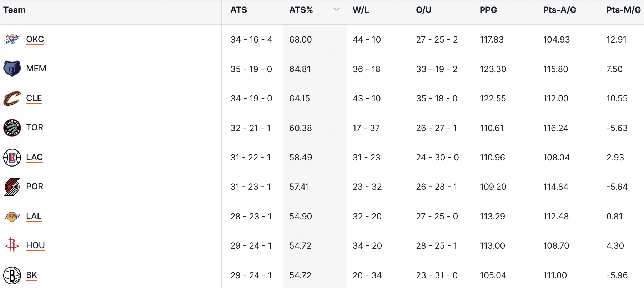Click the Brooklyn Nets logo

coord(12,275)
